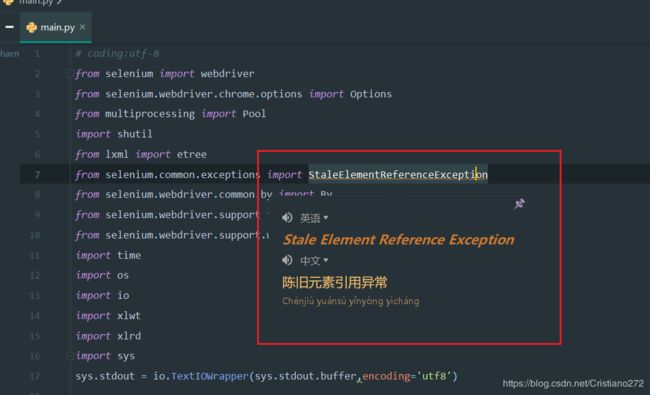Select the main.py editor tab

[56, 27]
